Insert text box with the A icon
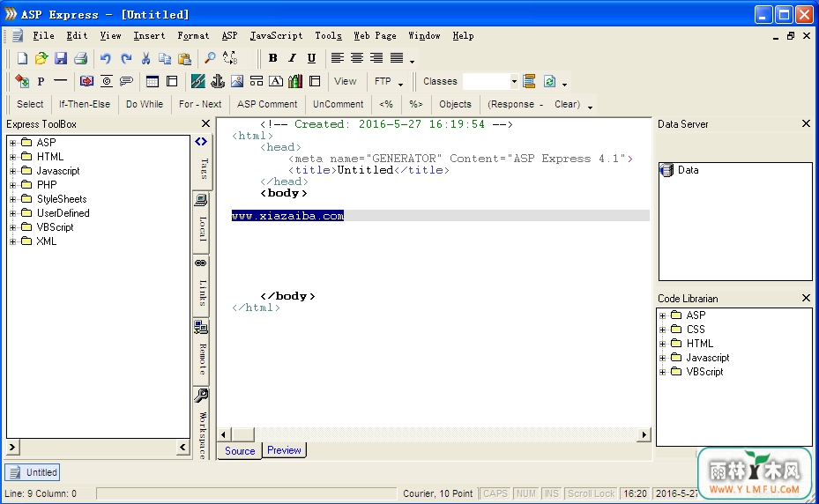 [x=276, y=81]
